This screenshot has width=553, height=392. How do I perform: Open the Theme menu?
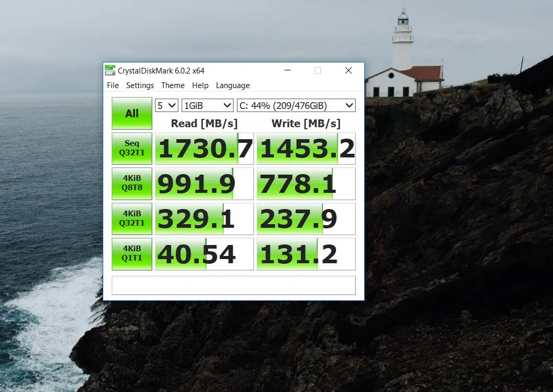pyautogui.click(x=173, y=85)
